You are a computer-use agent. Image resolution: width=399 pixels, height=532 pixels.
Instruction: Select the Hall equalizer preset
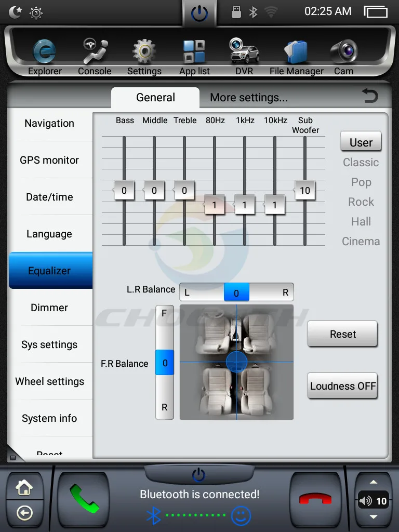(x=361, y=221)
